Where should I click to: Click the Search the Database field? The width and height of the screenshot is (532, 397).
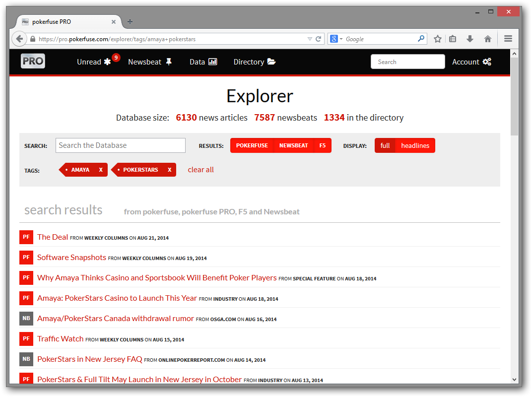121,145
